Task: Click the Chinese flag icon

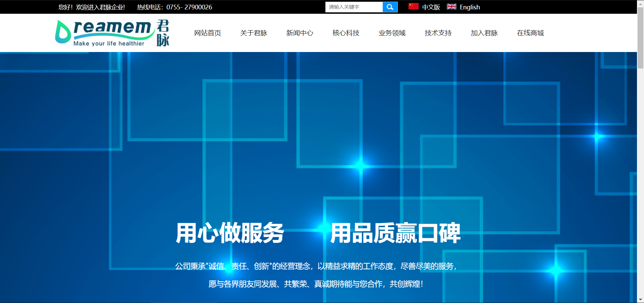Action: pyautogui.click(x=413, y=6)
